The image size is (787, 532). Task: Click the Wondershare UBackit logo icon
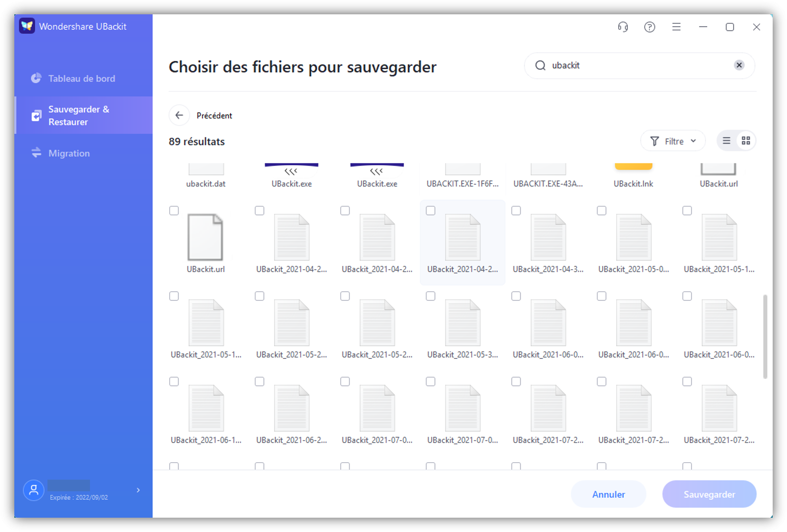[x=27, y=26]
